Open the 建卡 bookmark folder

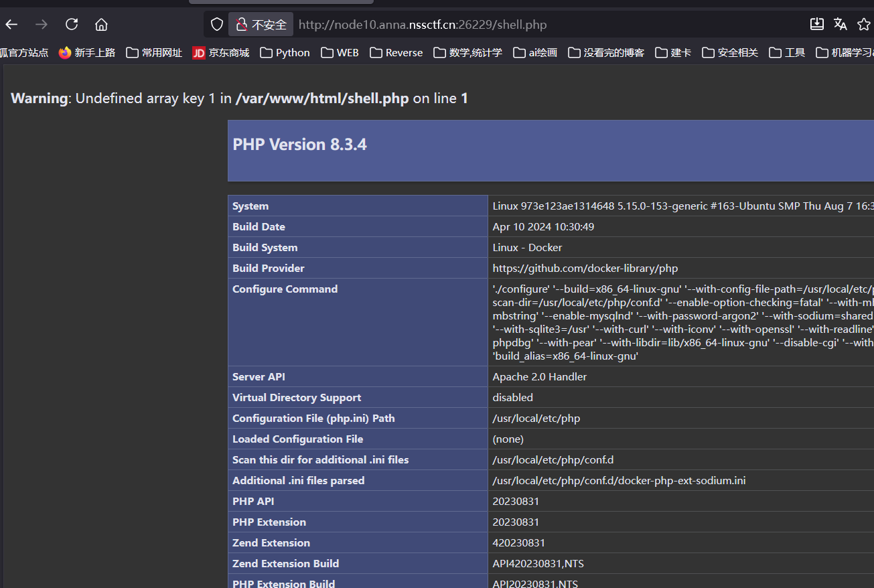673,52
